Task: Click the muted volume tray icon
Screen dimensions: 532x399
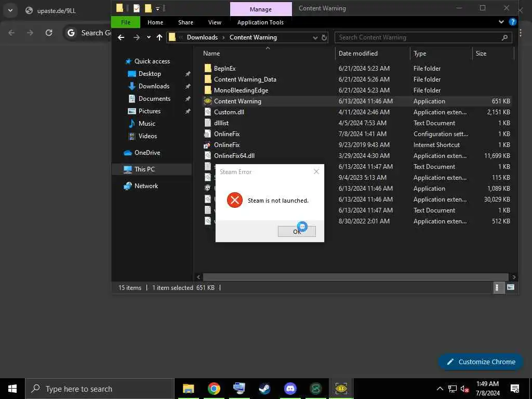Action: 465,389
